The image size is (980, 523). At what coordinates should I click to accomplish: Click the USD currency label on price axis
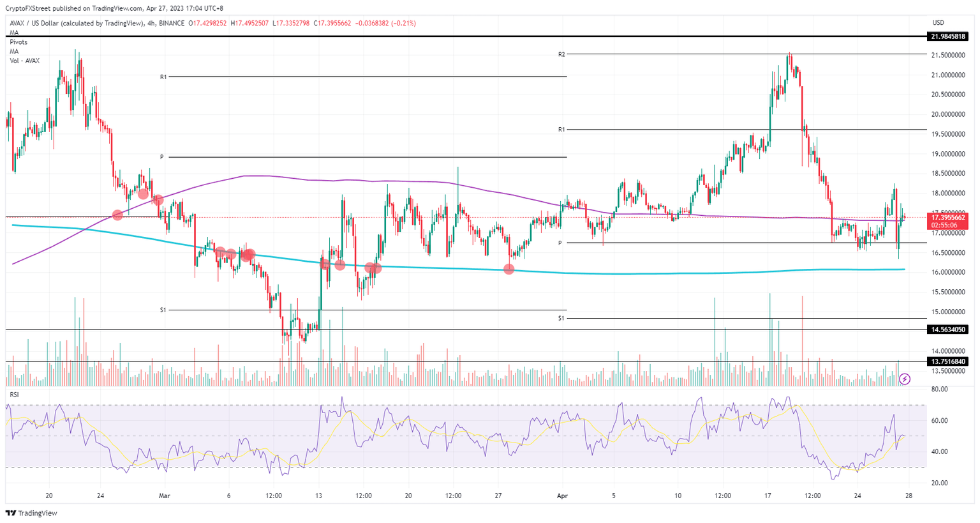[938, 22]
